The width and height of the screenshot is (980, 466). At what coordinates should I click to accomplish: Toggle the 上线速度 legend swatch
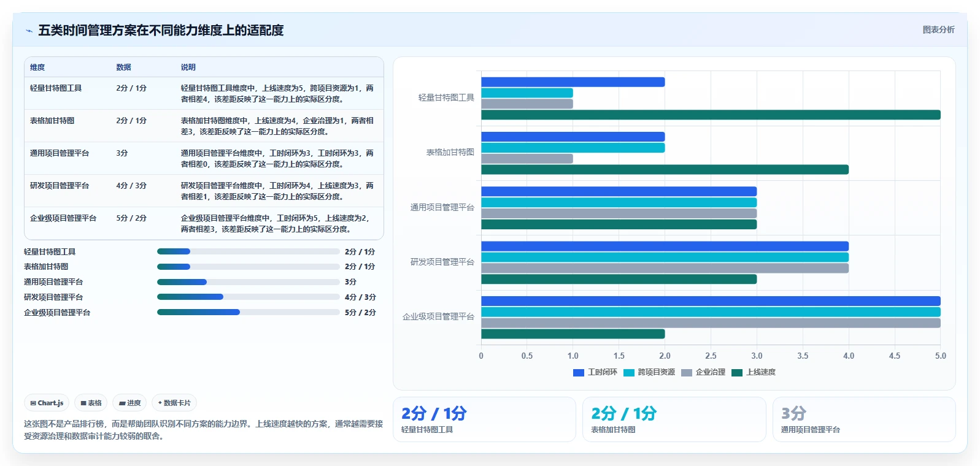(x=737, y=372)
